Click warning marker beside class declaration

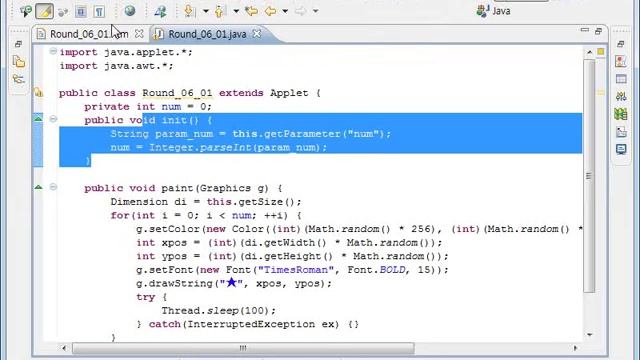pos(38,93)
